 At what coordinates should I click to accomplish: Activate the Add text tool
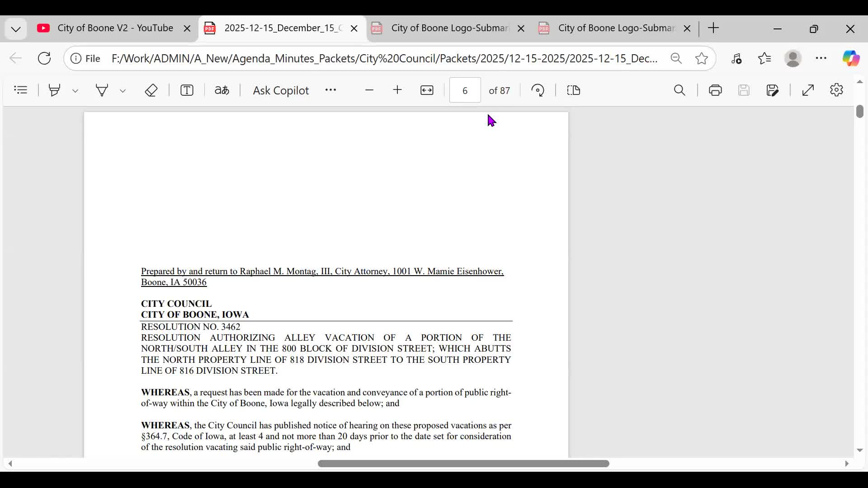coord(187,90)
